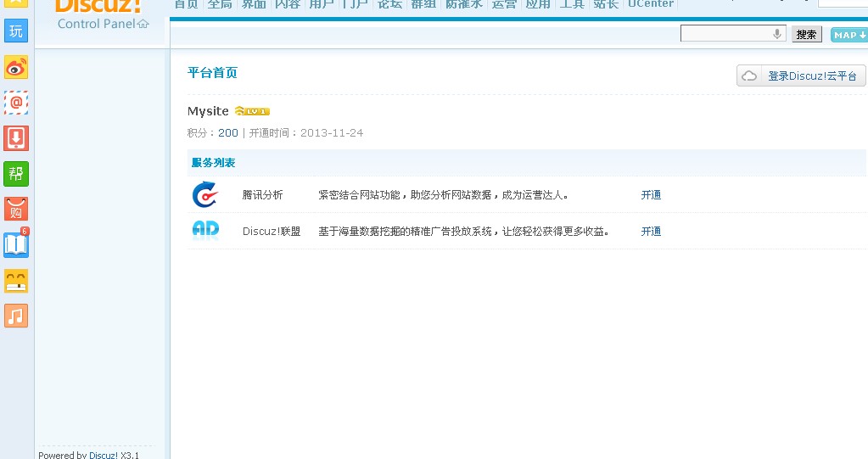Screen dimensions: 868x459
Task: Open the blue book reader sidebar icon
Action: tap(16, 244)
